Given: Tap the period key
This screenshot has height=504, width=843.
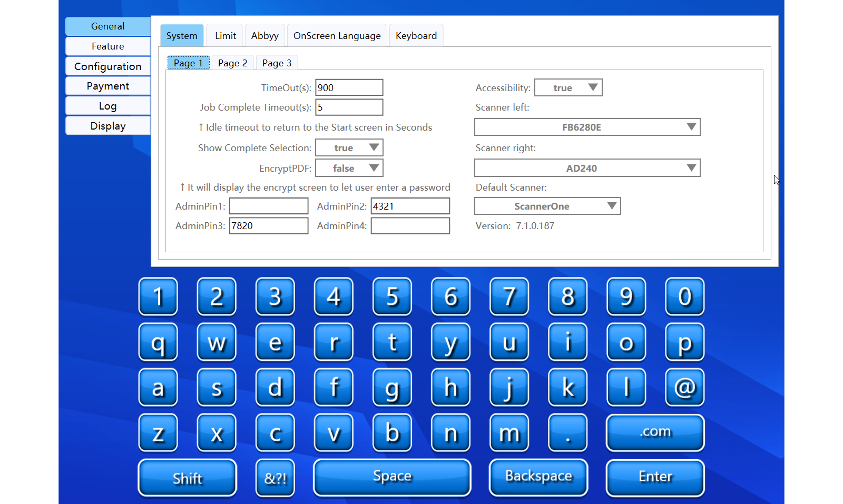Looking at the screenshot, I should [567, 433].
